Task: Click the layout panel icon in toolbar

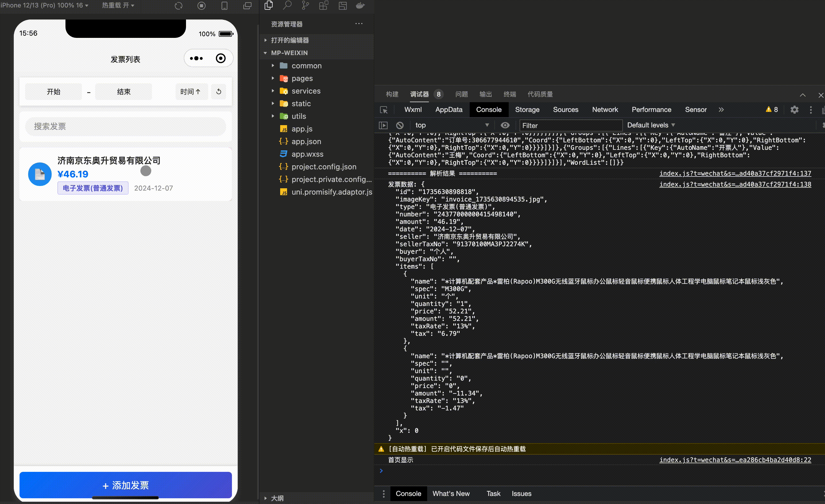Action: point(342,5)
